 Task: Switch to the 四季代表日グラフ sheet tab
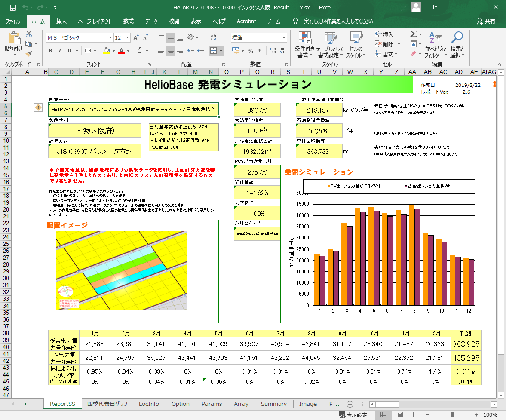107,404
